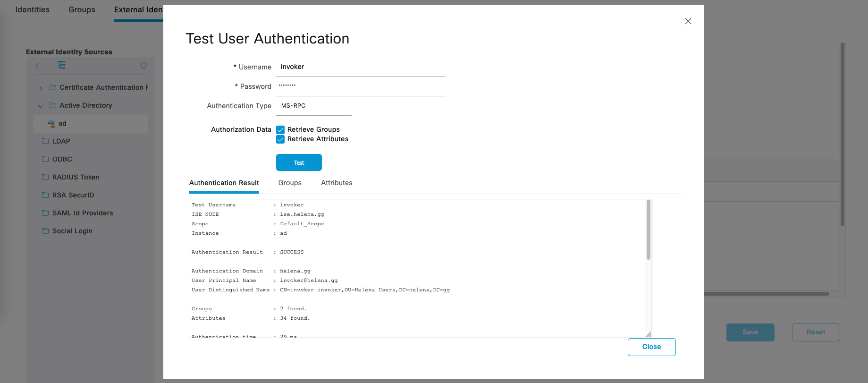Expand the Certificate Authentication node
Viewport: 868px width, 383px height.
(x=41, y=88)
